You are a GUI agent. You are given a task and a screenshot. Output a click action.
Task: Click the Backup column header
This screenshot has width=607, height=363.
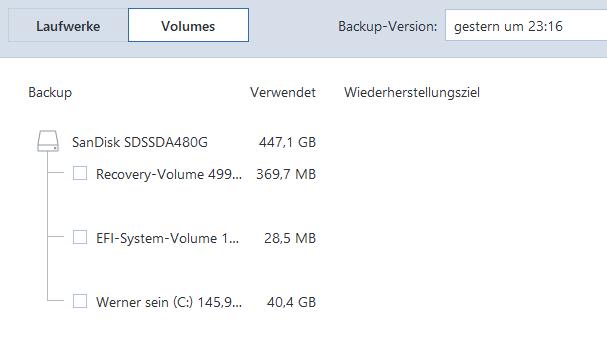pos(50,92)
